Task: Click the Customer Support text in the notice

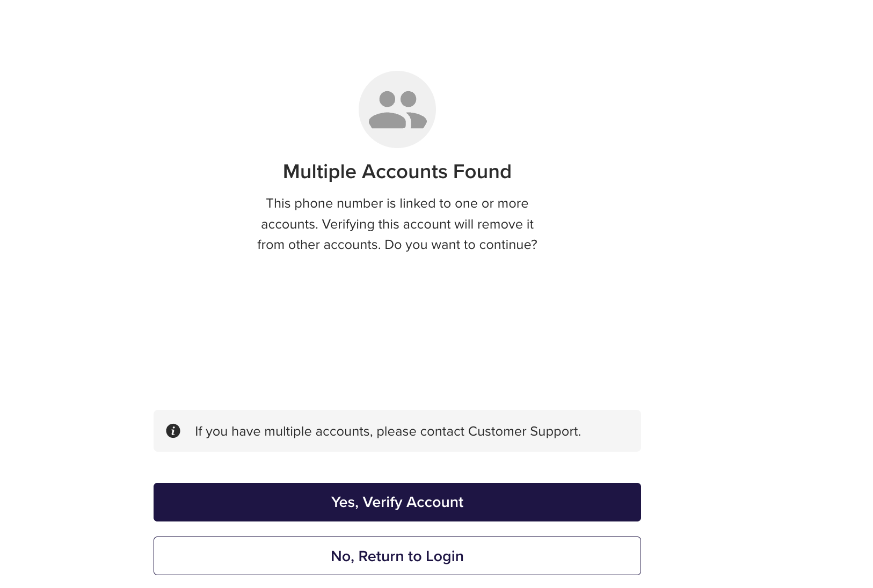Action: coord(523,431)
